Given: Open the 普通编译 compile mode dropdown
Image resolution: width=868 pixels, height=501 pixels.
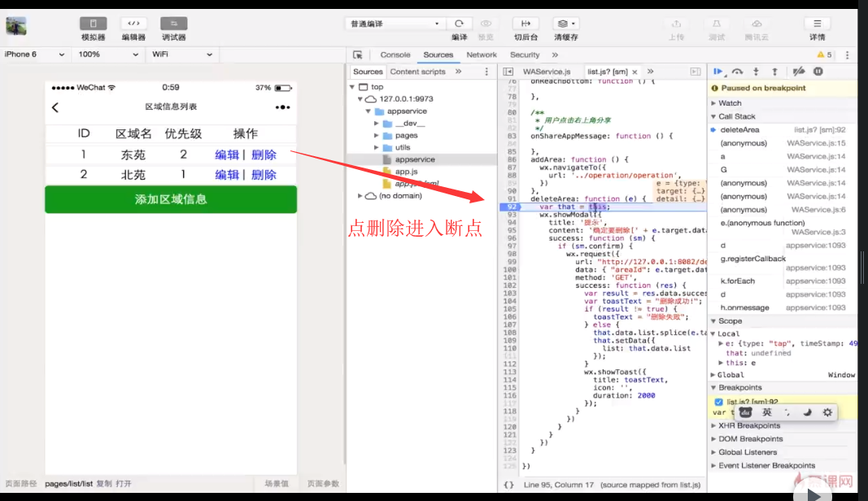Looking at the screenshot, I should (x=395, y=24).
